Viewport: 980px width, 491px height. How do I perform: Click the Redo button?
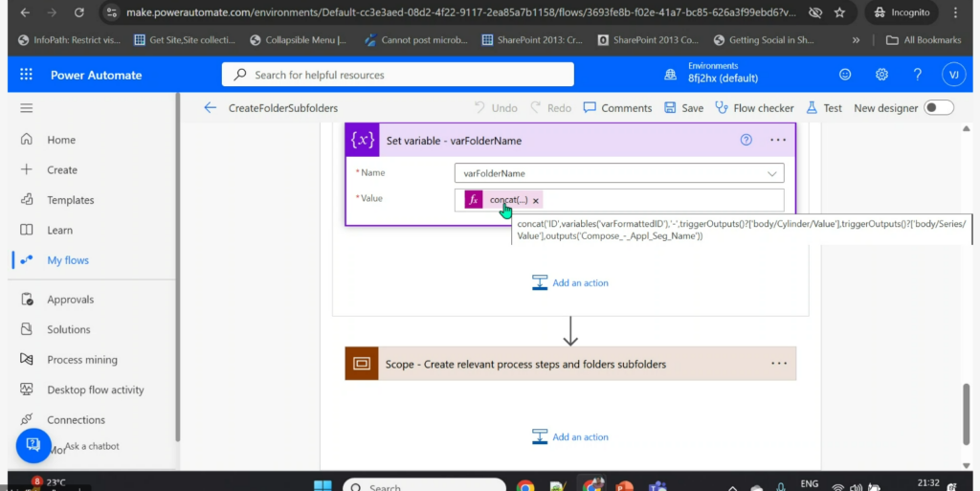click(x=550, y=108)
